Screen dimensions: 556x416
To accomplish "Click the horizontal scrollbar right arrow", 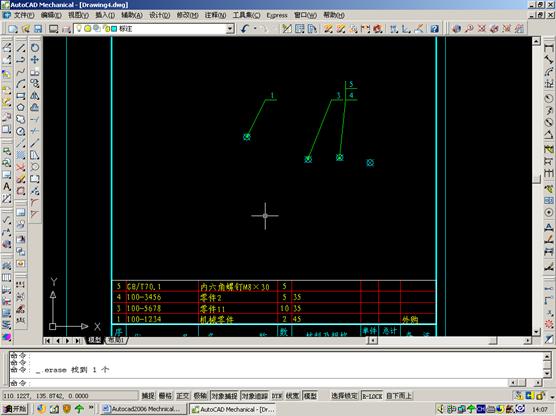I will click(x=528, y=340).
